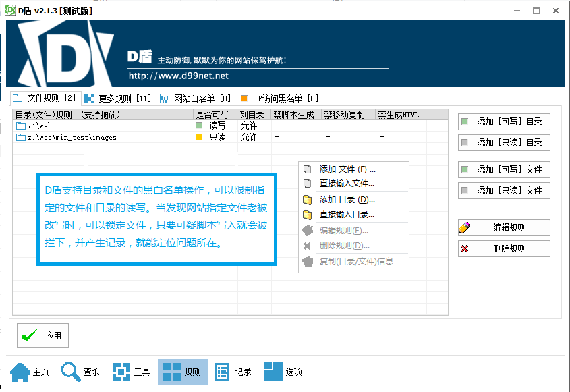Click the large D盾 logo in banner
The width and height of the screenshot is (570, 392).
[x=66, y=53]
